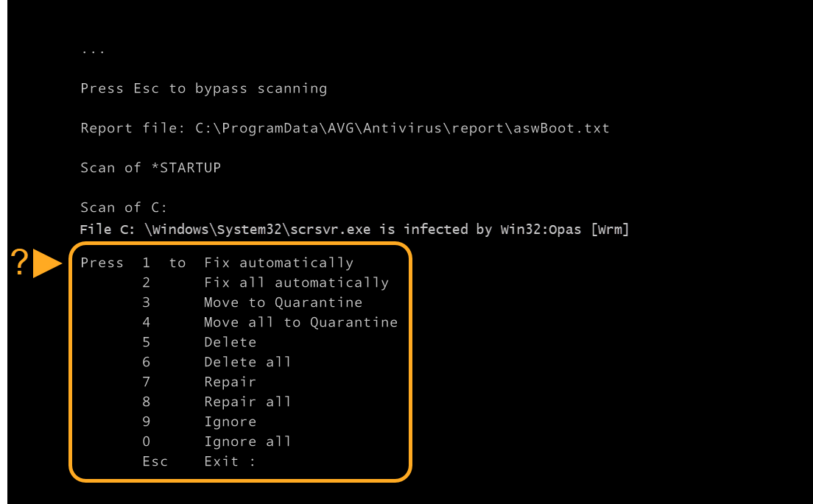Select the single "Repair" option

[x=230, y=382]
